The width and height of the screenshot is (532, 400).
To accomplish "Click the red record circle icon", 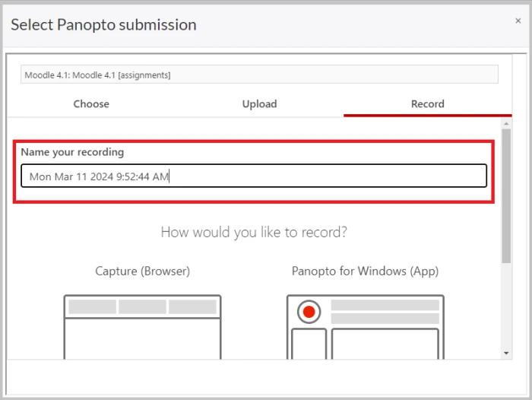I will tap(309, 312).
